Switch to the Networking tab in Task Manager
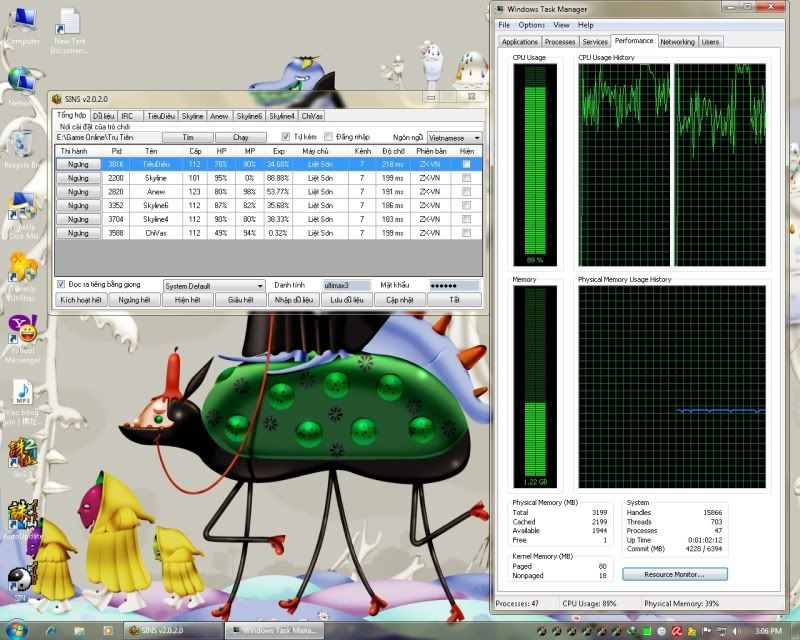This screenshot has width=800, height=640. click(x=677, y=42)
